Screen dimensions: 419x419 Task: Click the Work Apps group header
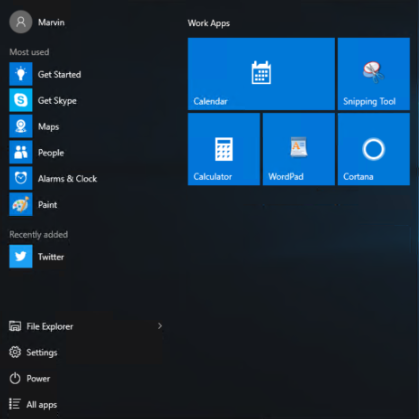tap(209, 23)
